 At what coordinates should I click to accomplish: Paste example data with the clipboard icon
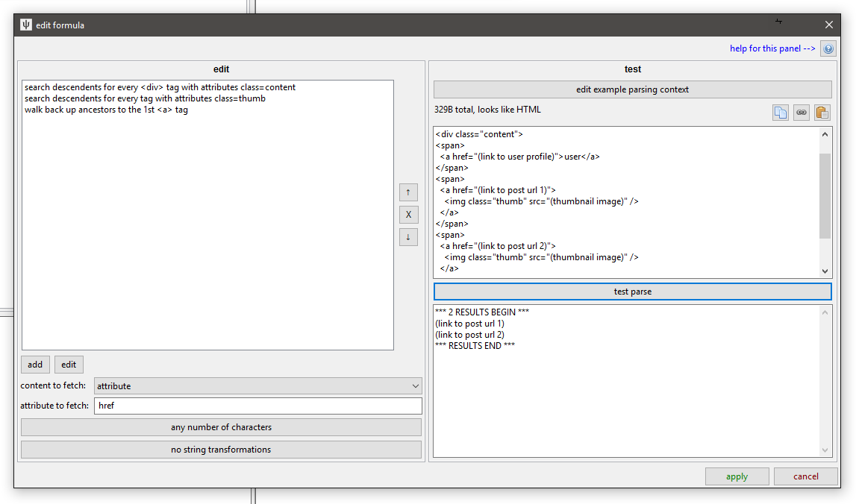point(822,113)
